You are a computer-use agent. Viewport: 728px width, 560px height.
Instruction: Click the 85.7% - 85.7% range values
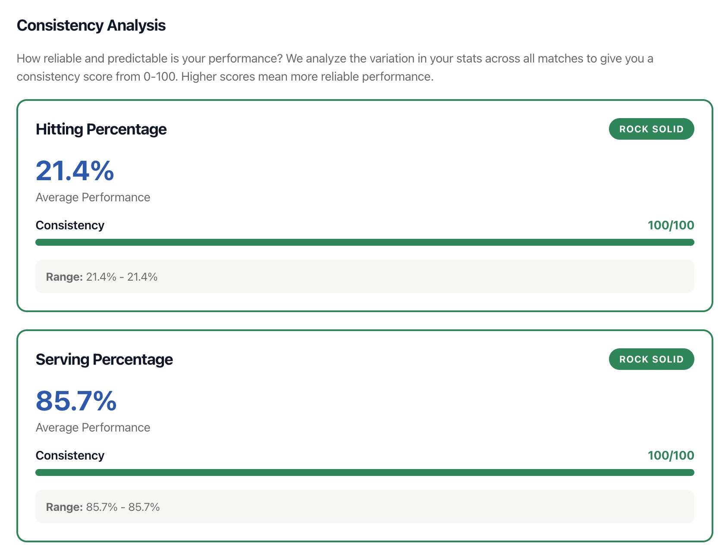coord(123,507)
